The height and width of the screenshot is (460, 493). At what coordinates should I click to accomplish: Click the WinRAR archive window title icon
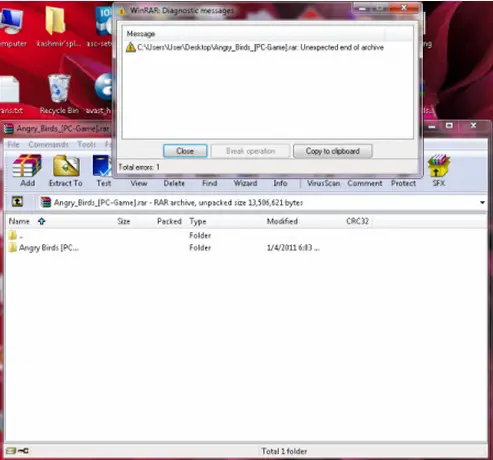click(x=8, y=128)
